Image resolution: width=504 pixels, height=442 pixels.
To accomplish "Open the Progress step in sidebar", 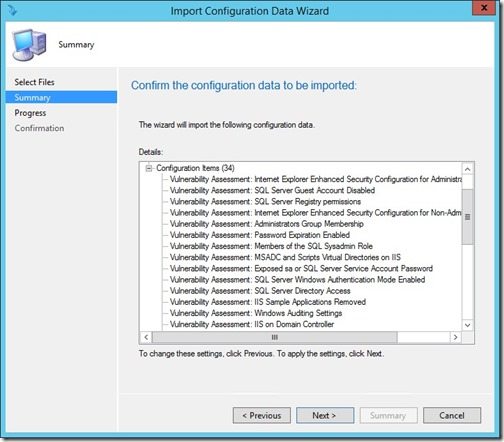I will click(30, 113).
